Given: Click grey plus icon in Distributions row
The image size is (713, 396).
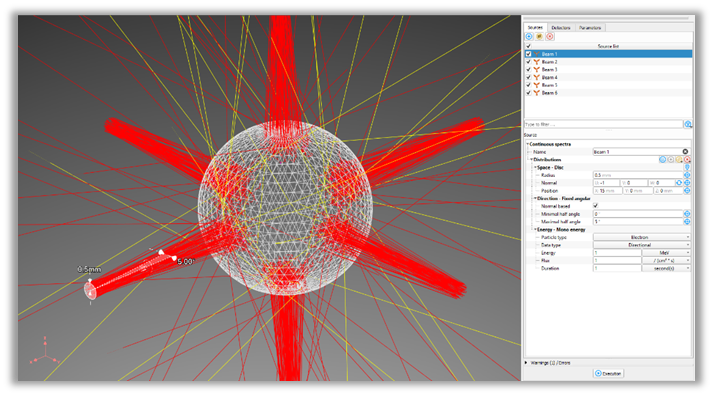Looking at the screenshot, I should (671, 160).
